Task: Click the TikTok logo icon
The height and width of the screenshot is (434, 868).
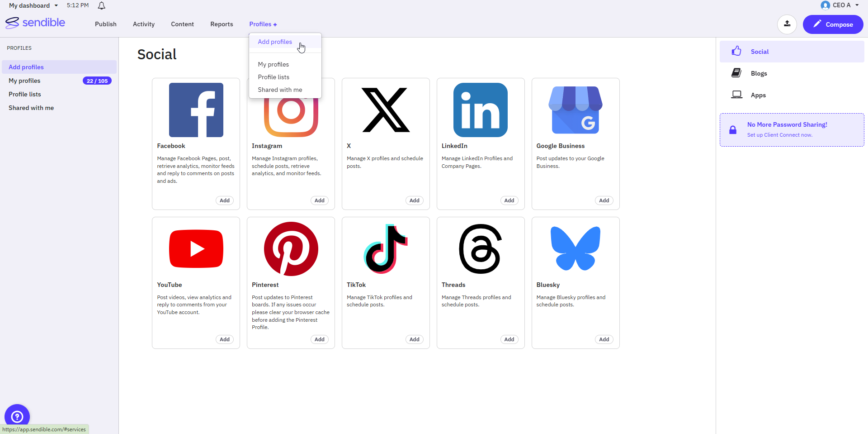Action: (386, 249)
